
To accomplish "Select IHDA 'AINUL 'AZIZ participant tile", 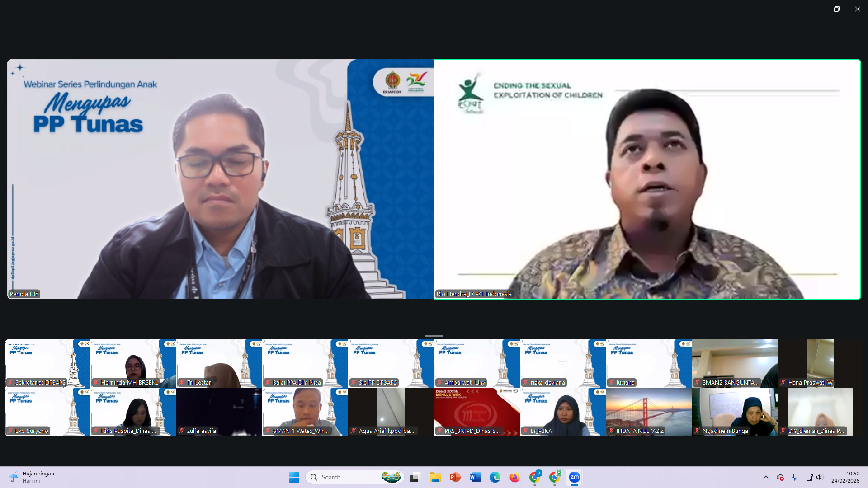I will tap(648, 412).
